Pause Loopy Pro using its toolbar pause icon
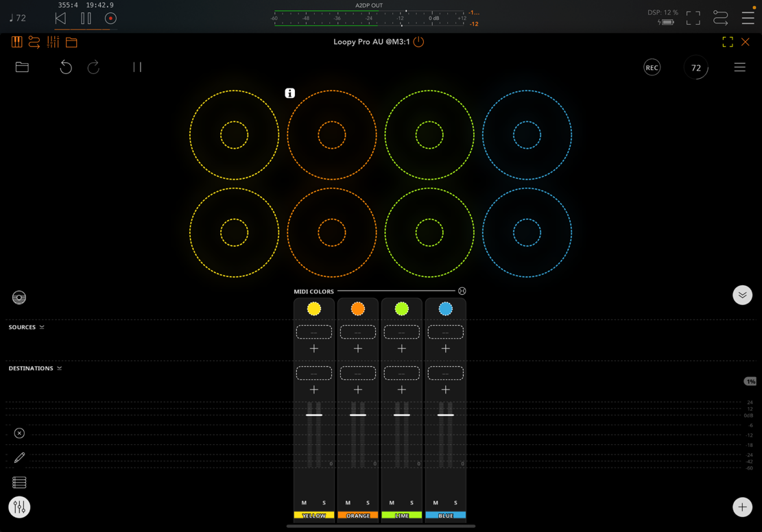This screenshot has height=532, width=762. click(138, 67)
